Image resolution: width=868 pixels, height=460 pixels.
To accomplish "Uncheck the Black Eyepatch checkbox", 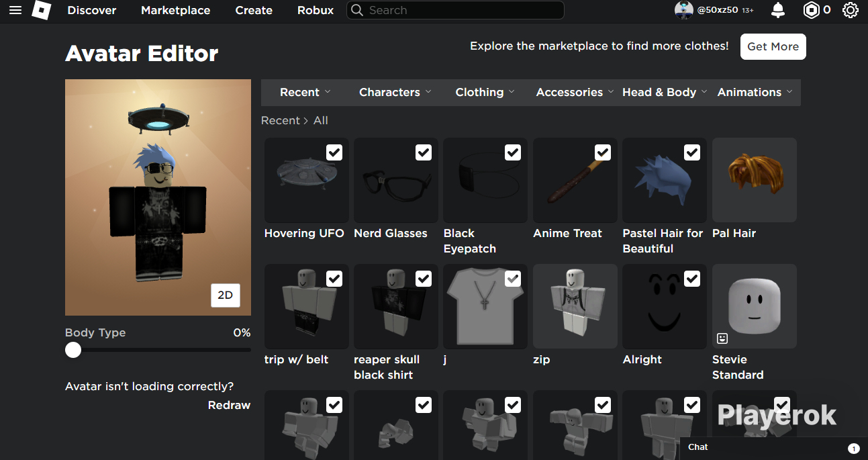I will (x=513, y=152).
